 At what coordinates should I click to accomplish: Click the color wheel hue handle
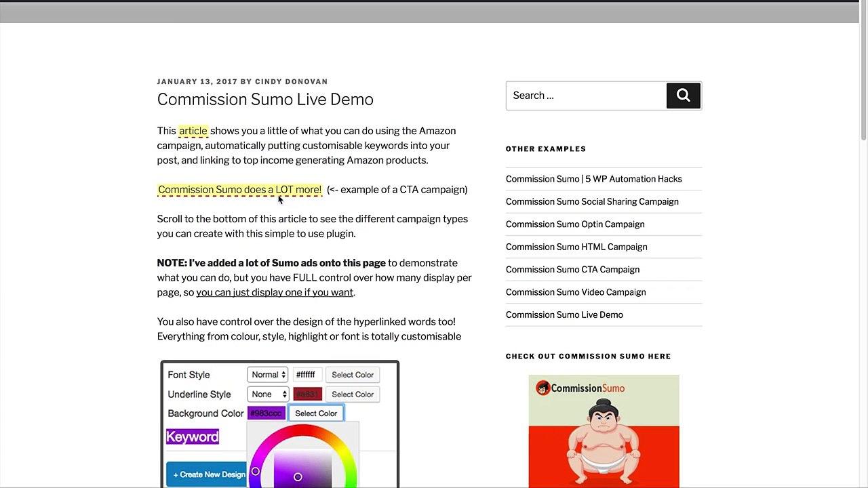[x=256, y=472]
